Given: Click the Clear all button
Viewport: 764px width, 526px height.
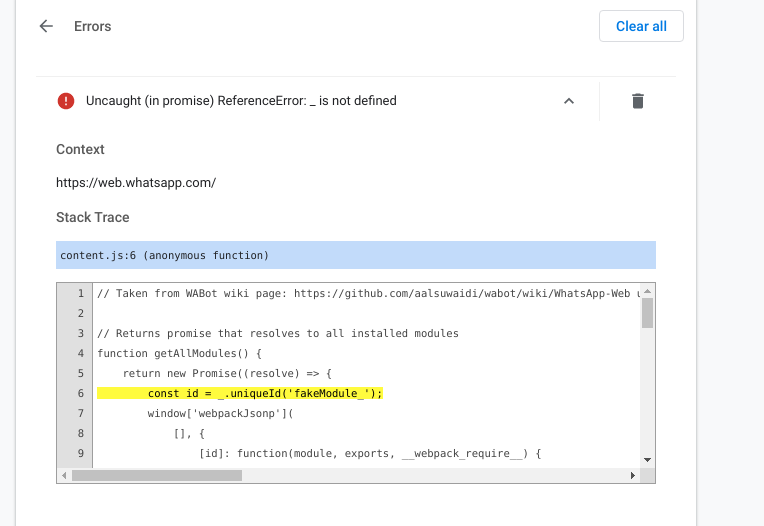Looking at the screenshot, I should coord(641,26).
